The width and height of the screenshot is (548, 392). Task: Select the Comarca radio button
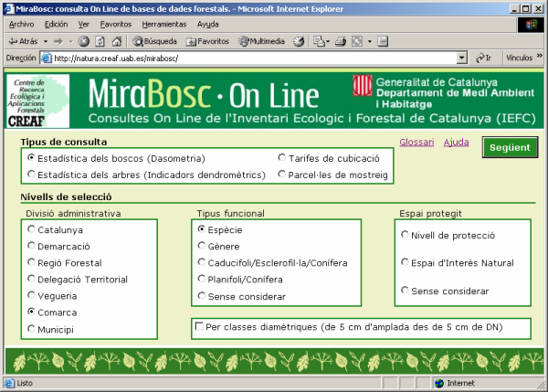(31, 312)
